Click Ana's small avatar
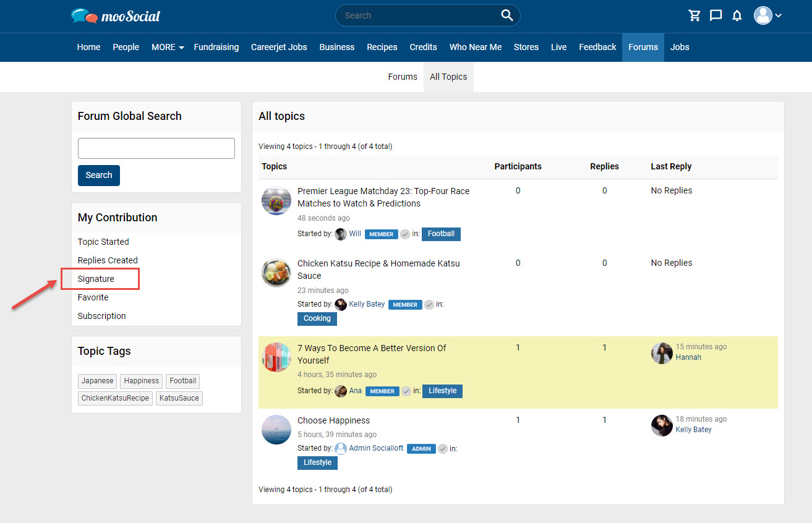812x523 pixels. point(341,391)
